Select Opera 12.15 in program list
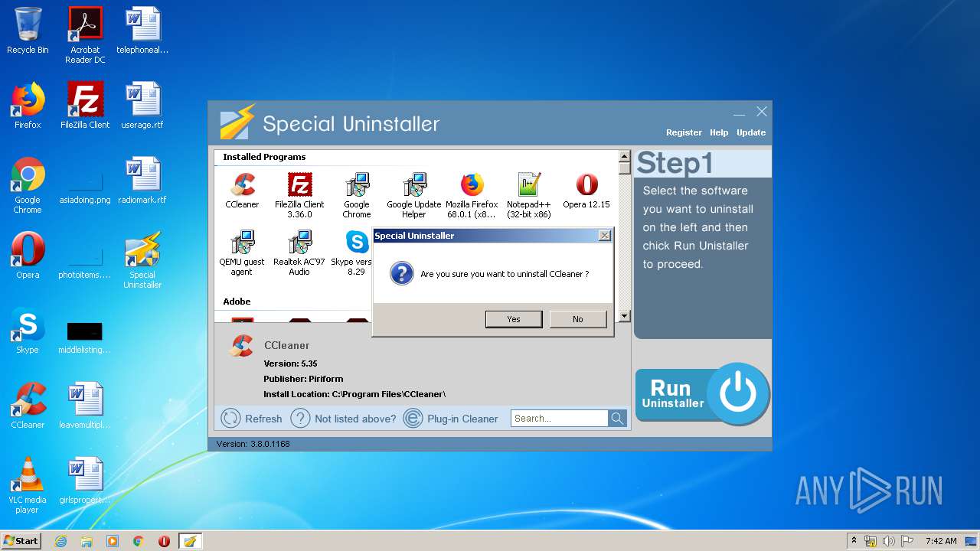Image resolution: width=980 pixels, height=551 pixels. [x=586, y=191]
